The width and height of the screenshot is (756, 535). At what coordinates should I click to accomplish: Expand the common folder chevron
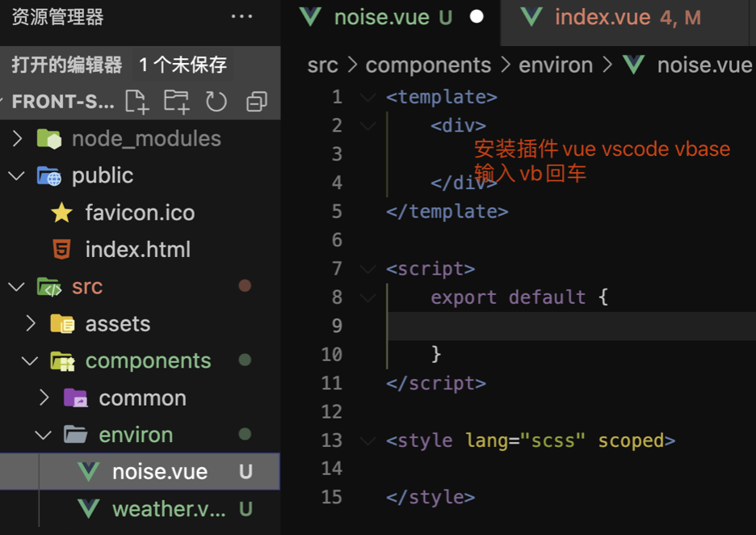[44, 398]
